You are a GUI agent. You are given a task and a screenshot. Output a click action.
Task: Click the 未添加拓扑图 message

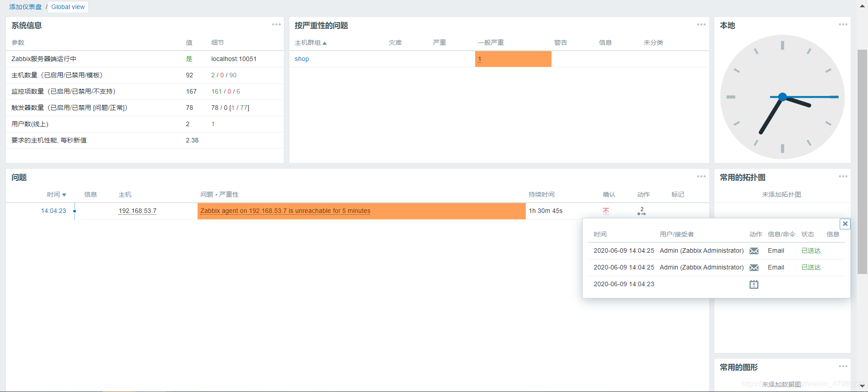[x=782, y=194]
